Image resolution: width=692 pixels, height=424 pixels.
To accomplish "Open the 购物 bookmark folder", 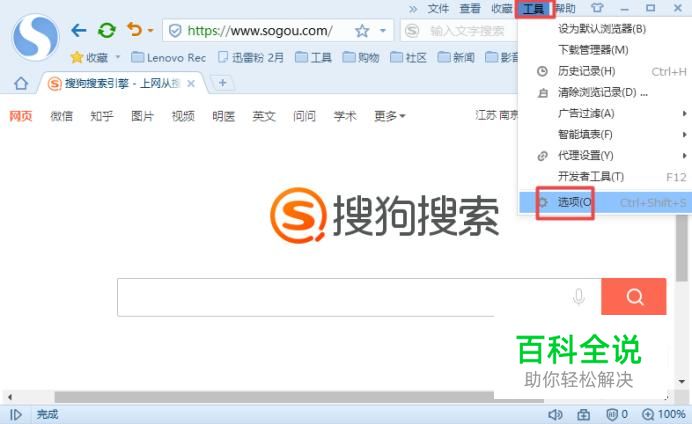I will tap(361, 57).
